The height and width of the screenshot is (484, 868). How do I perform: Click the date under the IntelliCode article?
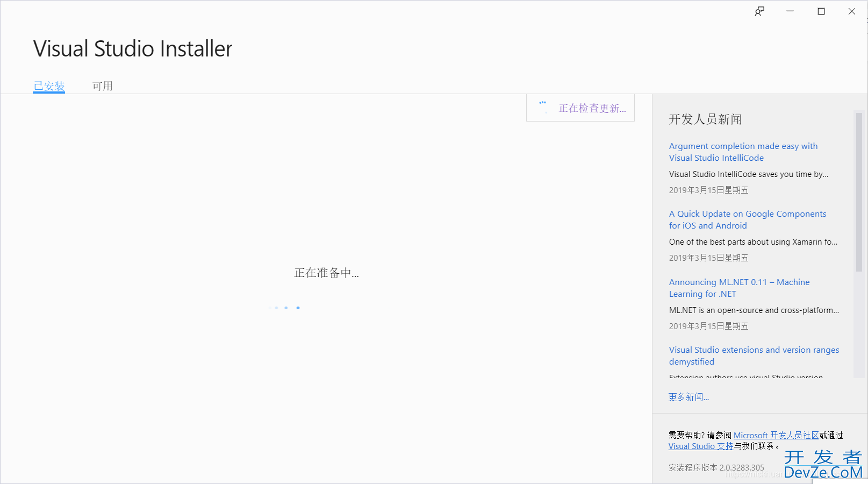coord(708,190)
